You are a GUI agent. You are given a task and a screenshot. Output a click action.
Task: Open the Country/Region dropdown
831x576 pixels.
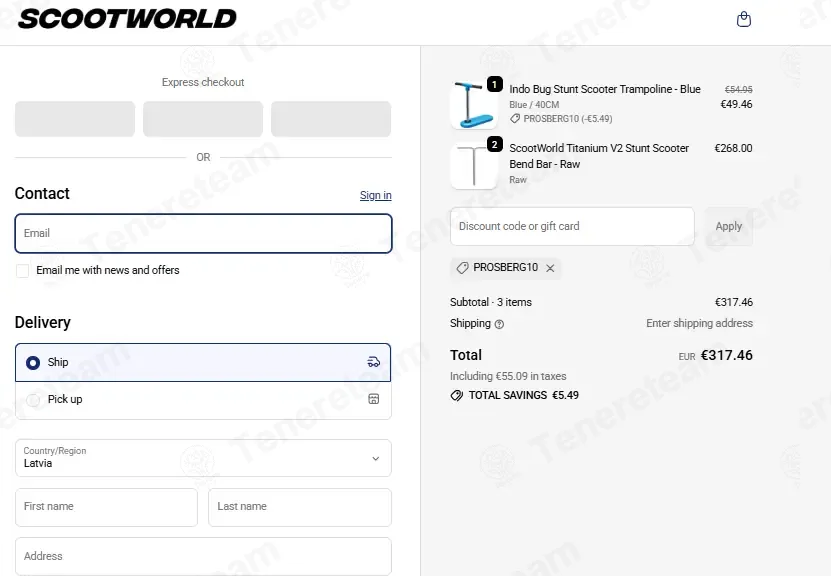[x=204, y=458]
